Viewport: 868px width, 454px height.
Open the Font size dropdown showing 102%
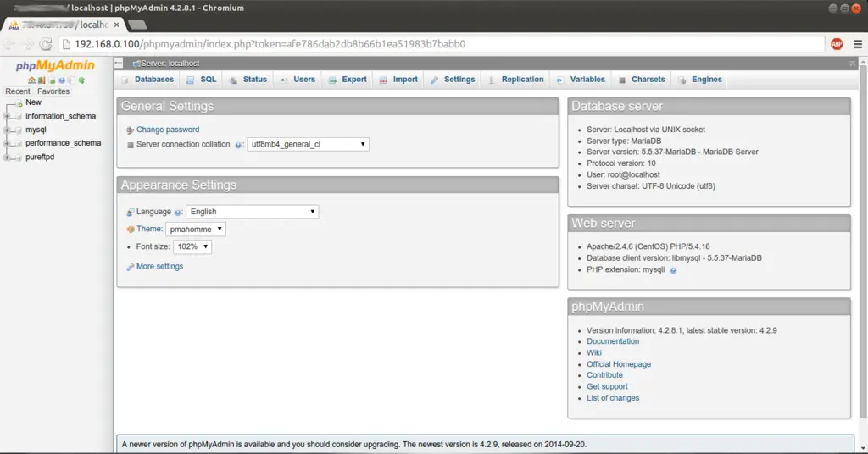pyautogui.click(x=192, y=246)
